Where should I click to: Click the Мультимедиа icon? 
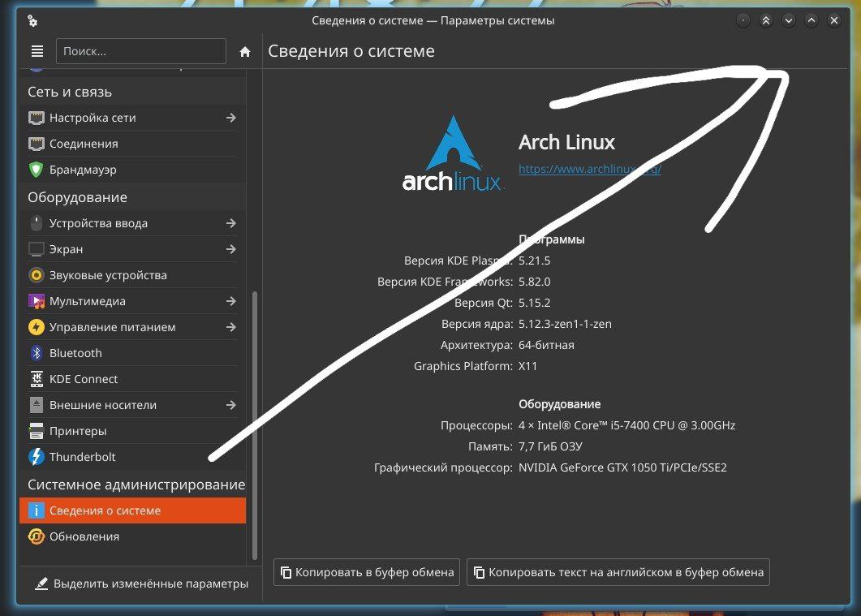[37, 301]
